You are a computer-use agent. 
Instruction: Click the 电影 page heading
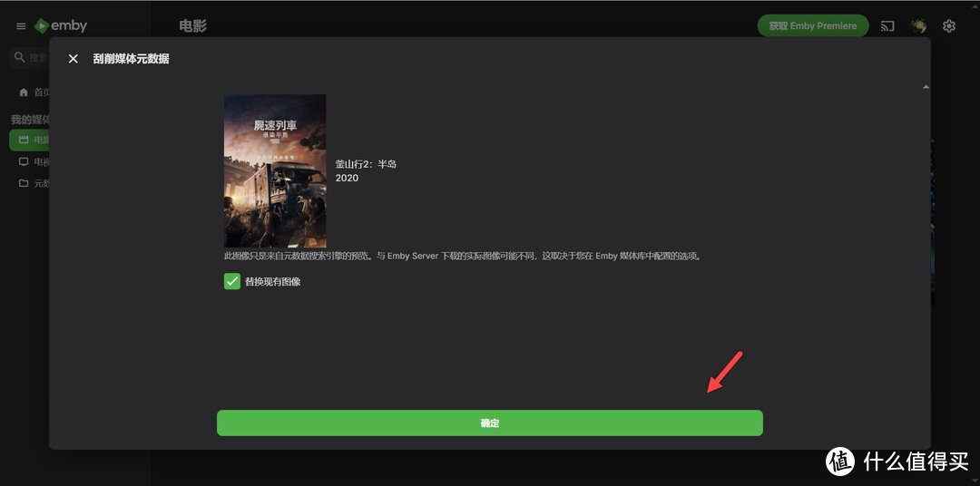click(192, 26)
